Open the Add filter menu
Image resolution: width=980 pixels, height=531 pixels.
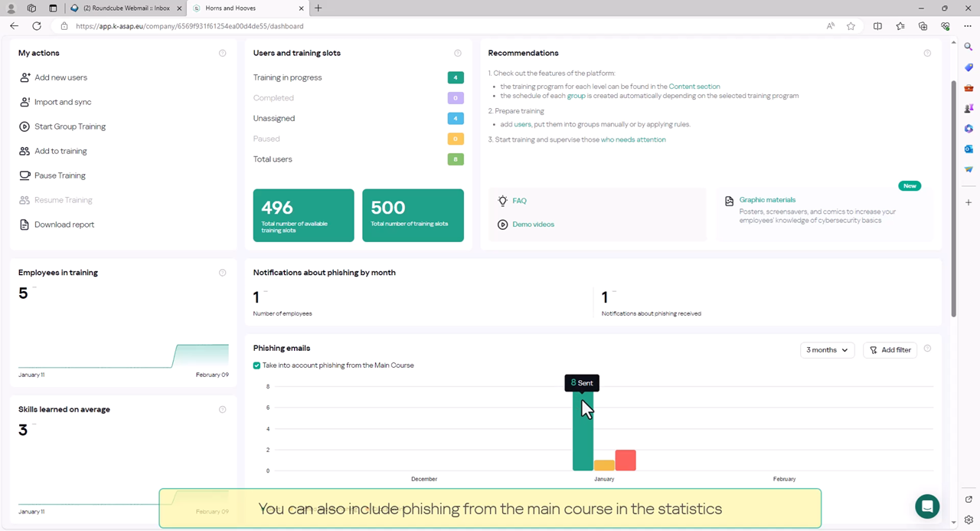click(890, 350)
